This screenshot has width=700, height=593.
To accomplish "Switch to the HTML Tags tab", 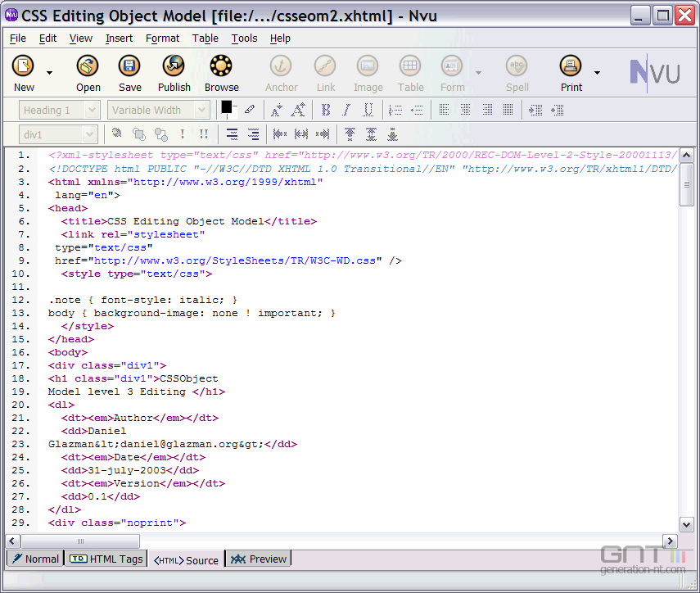I will [x=106, y=559].
